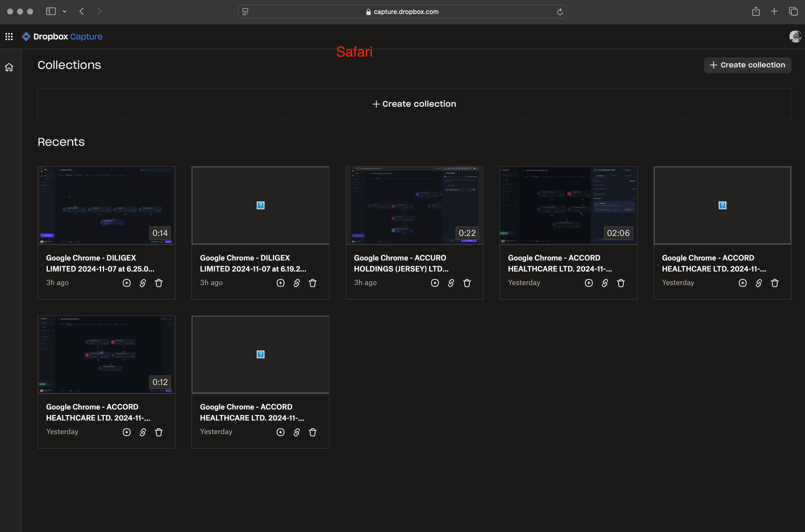Open title 'DILIGEX LIMITED 2024-11-07 at 6.19.2...'
The image size is (805, 532).
[x=253, y=263]
